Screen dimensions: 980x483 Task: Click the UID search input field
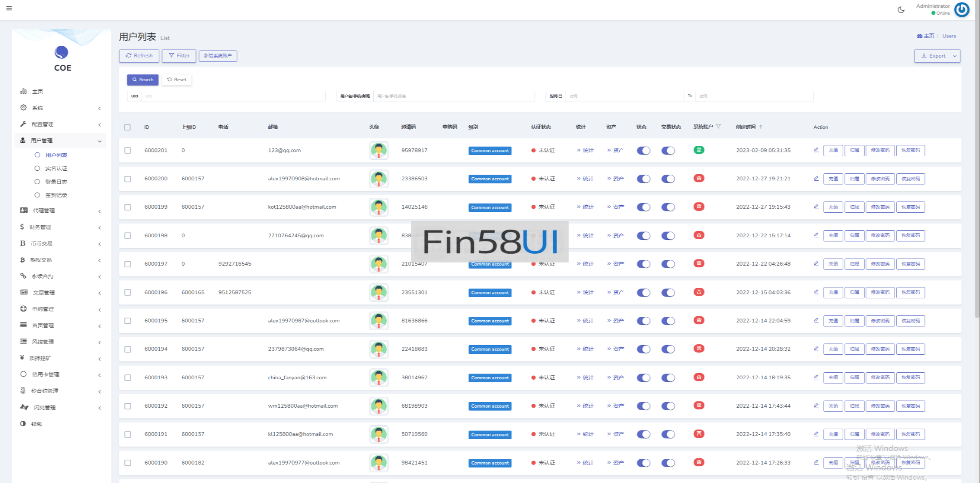[x=233, y=96]
